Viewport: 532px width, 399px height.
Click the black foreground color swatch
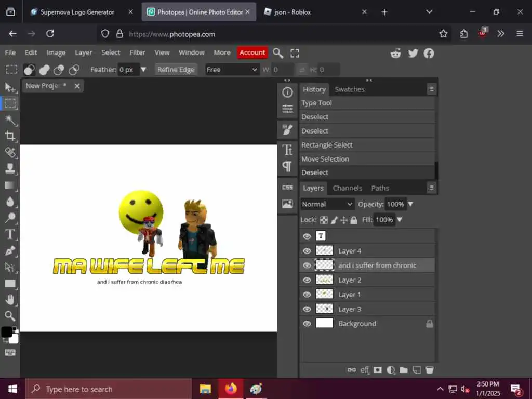coord(6,332)
